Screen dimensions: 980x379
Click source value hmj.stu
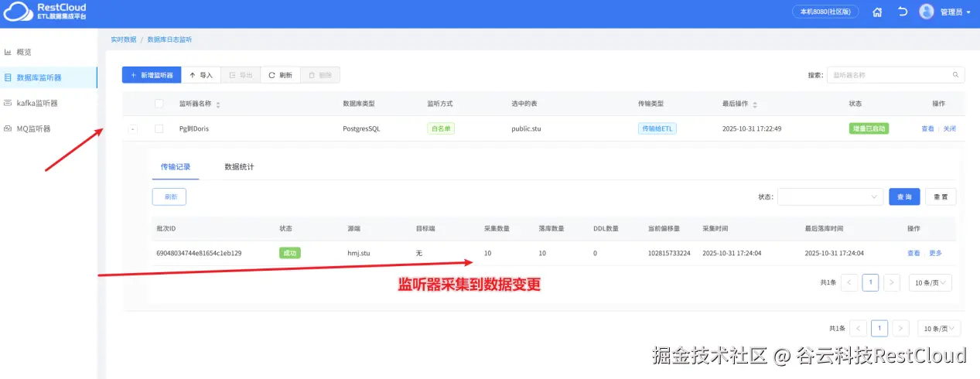coord(359,253)
